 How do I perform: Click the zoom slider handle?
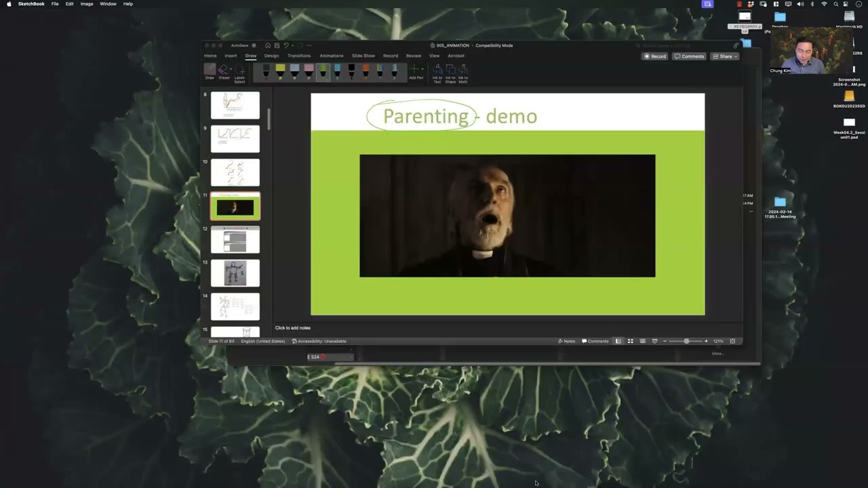pyautogui.click(x=686, y=341)
